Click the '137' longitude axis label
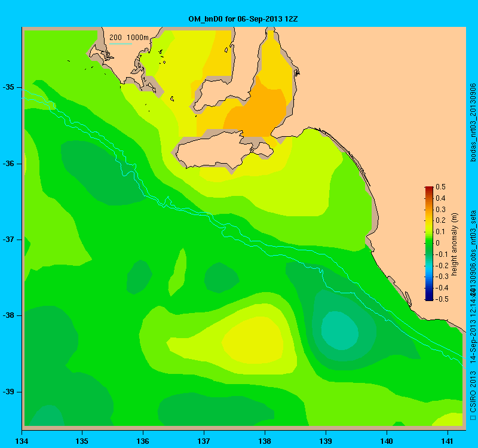 (x=204, y=441)
